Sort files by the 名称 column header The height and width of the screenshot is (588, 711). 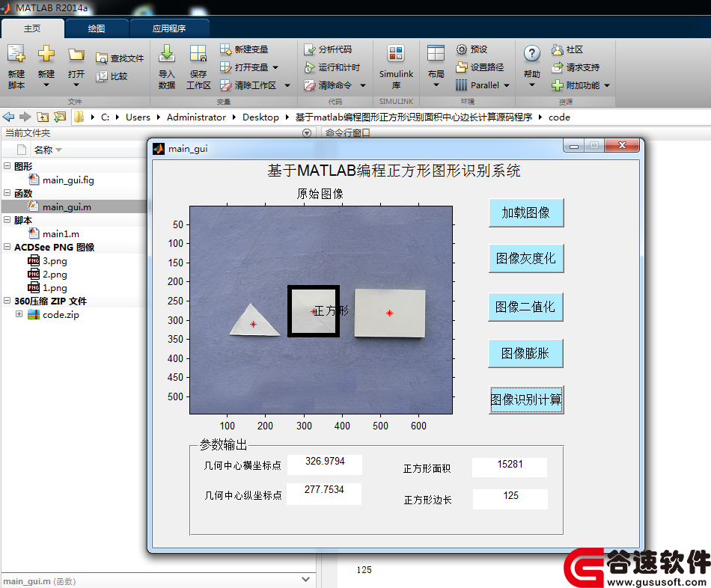(43, 150)
